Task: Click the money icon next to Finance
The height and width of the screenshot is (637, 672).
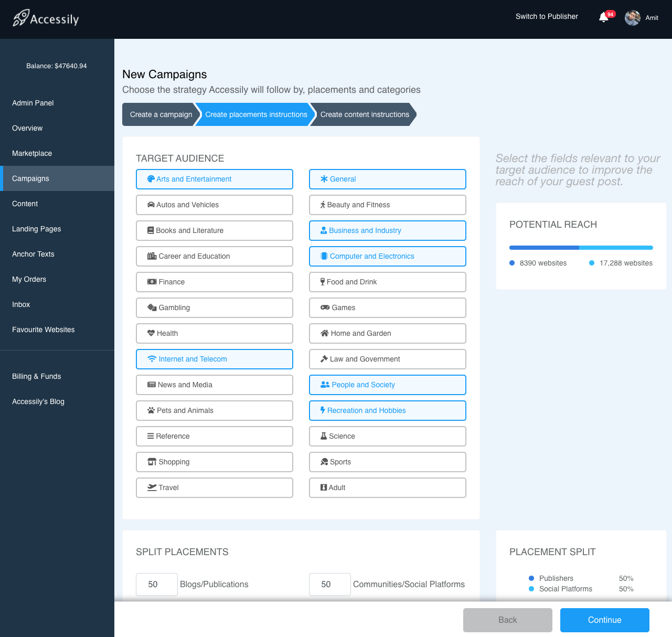Action: pyautogui.click(x=152, y=282)
